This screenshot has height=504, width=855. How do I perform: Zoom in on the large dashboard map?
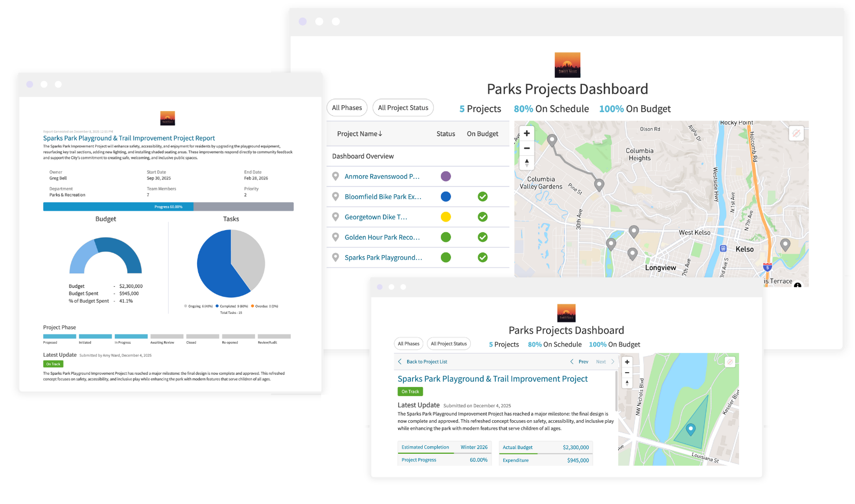point(527,133)
